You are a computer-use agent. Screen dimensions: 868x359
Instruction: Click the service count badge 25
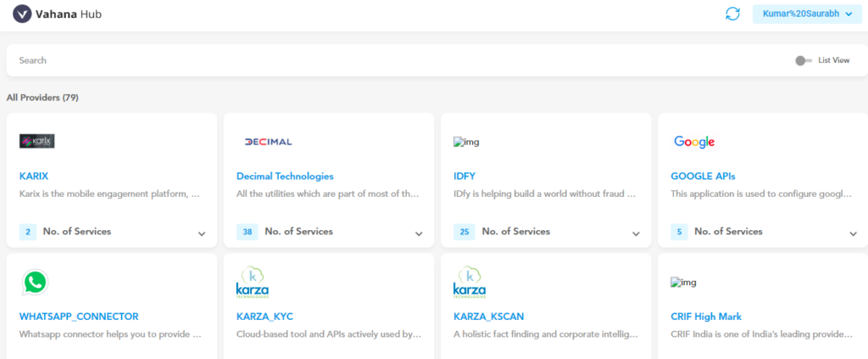coord(465,233)
